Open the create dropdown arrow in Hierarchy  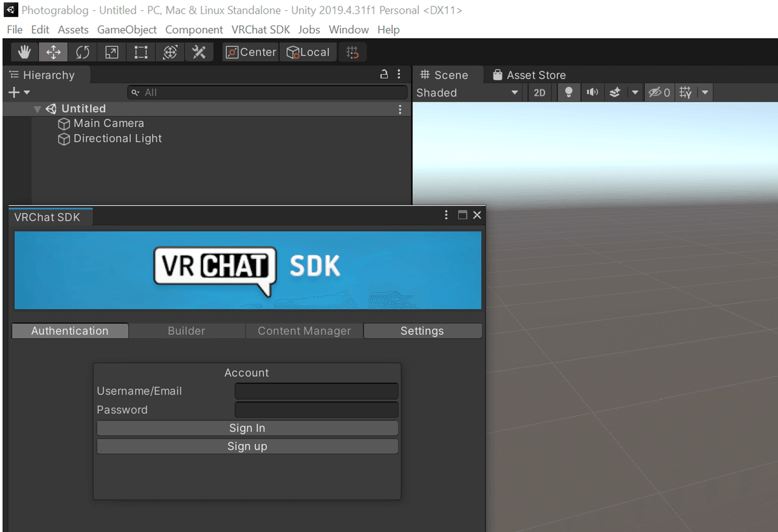(x=27, y=93)
